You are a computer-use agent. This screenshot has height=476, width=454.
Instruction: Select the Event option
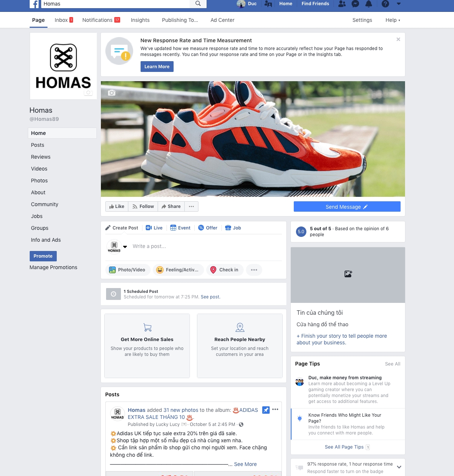(180, 228)
